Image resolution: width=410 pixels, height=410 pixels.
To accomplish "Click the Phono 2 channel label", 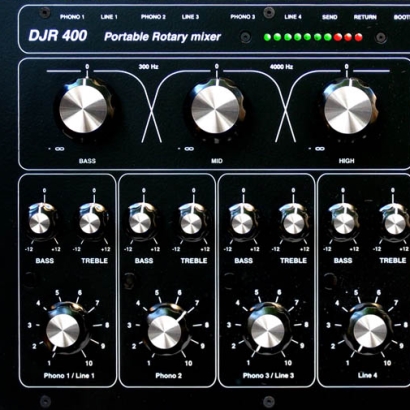I will tap(168, 376).
